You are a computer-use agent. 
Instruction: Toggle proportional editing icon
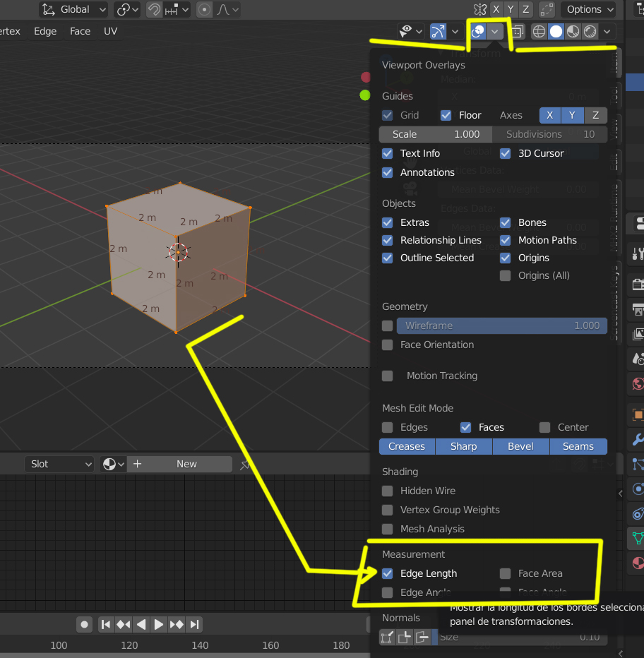(204, 9)
